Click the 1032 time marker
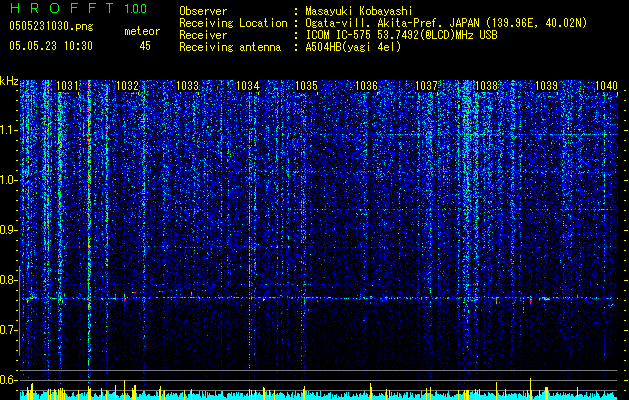This screenshot has width=629, height=400. (x=128, y=86)
